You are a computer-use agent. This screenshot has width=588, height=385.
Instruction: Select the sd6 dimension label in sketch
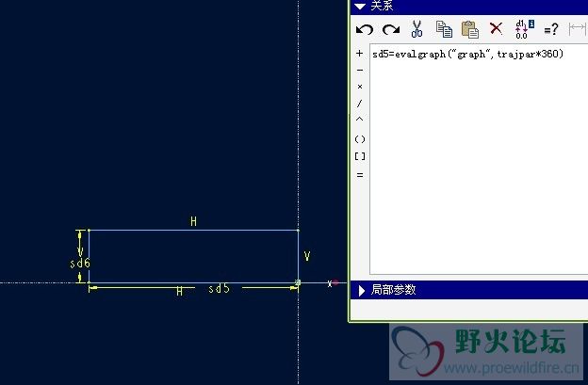tap(80, 264)
